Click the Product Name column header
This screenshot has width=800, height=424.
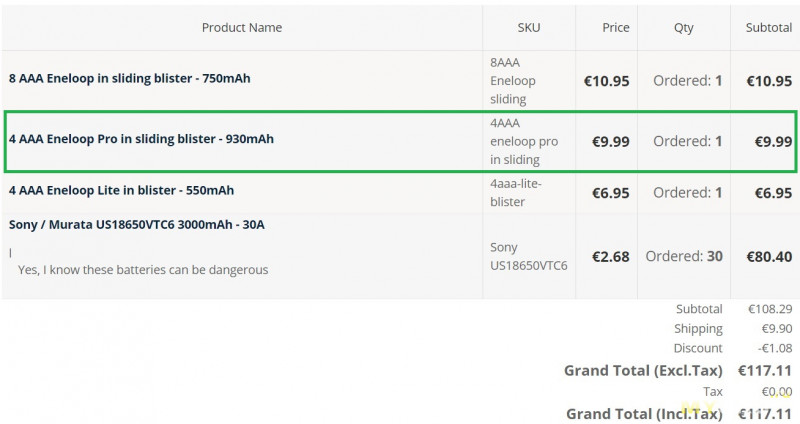coord(242,28)
